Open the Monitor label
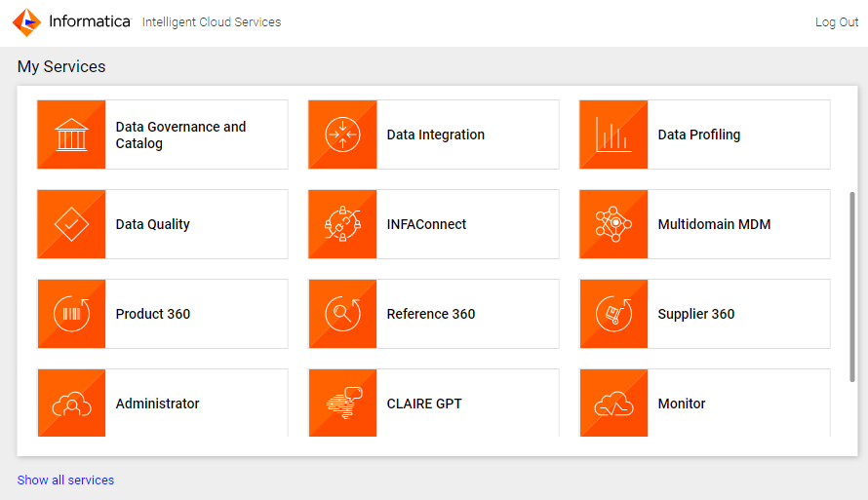This screenshot has height=500, width=868. coord(682,404)
